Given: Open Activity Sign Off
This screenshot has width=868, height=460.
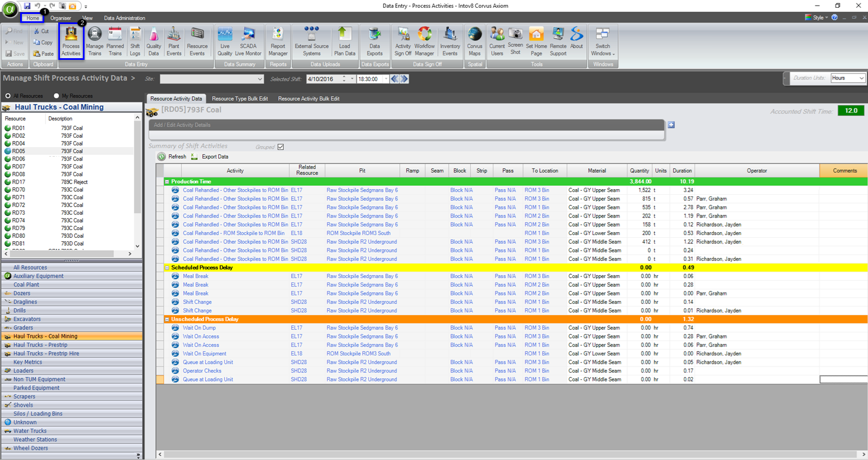Looking at the screenshot, I should (403, 41).
